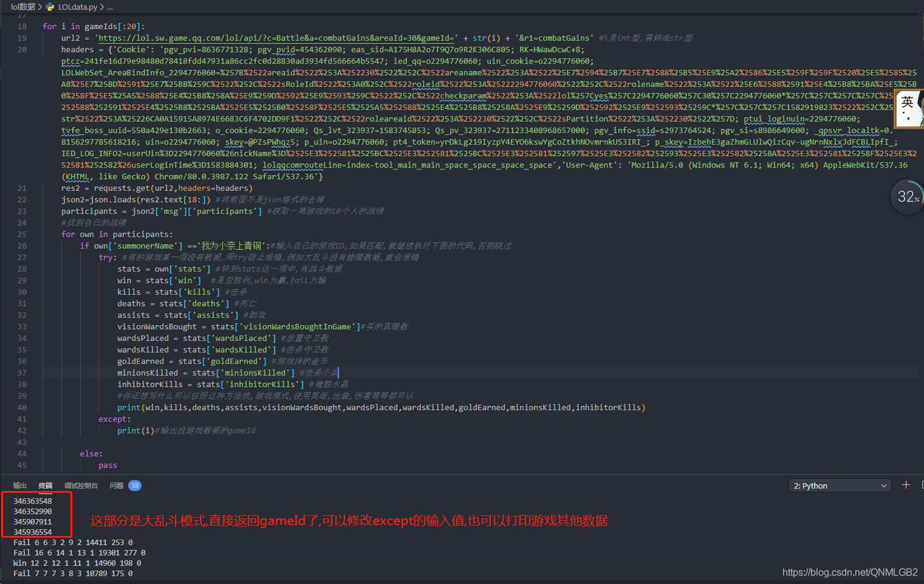Click the 'else:' keyword on line 44
Viewport: 924px width, 584px height.
pos(91,453)
